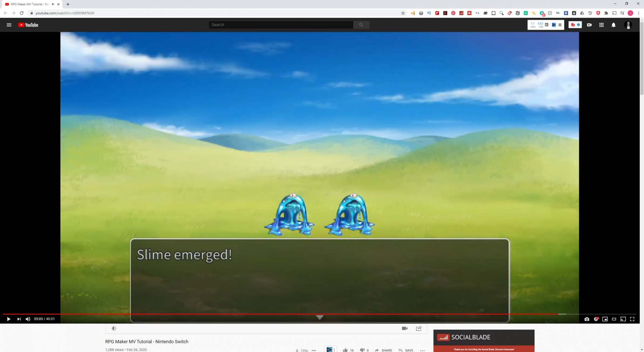Viewport: 644px width, 352px height.
Task: Open the Flipboard extension icon
Action: pos(437,13)
